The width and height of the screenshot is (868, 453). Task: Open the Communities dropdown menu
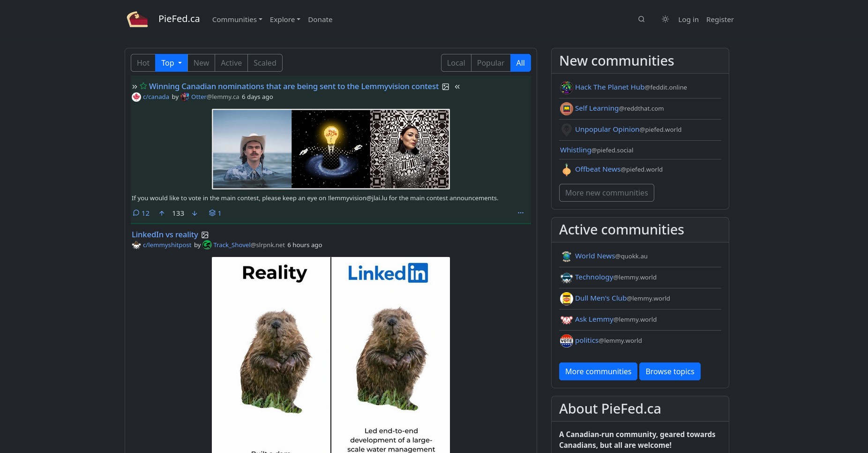click(237, 19)
